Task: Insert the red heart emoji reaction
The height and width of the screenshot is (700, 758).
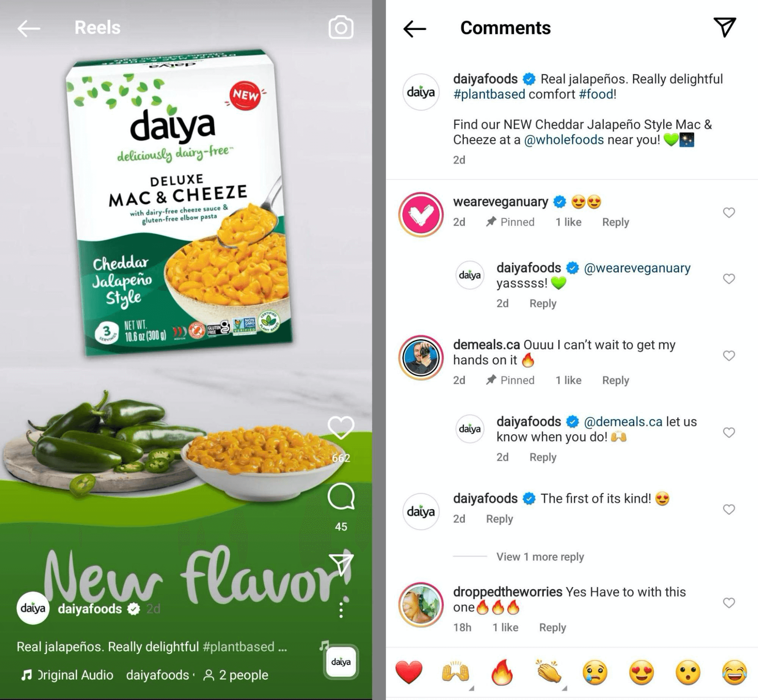Action: pyautogui.click(x=409, y=672)
